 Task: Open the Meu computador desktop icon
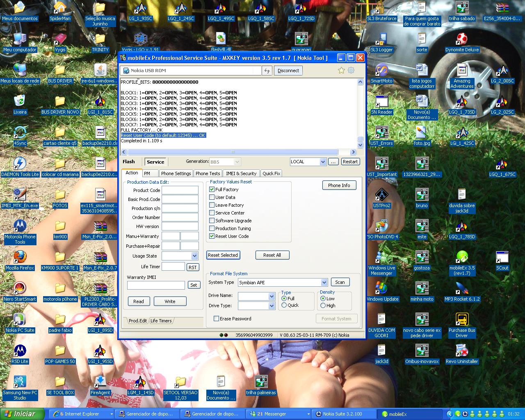[20, 42]
